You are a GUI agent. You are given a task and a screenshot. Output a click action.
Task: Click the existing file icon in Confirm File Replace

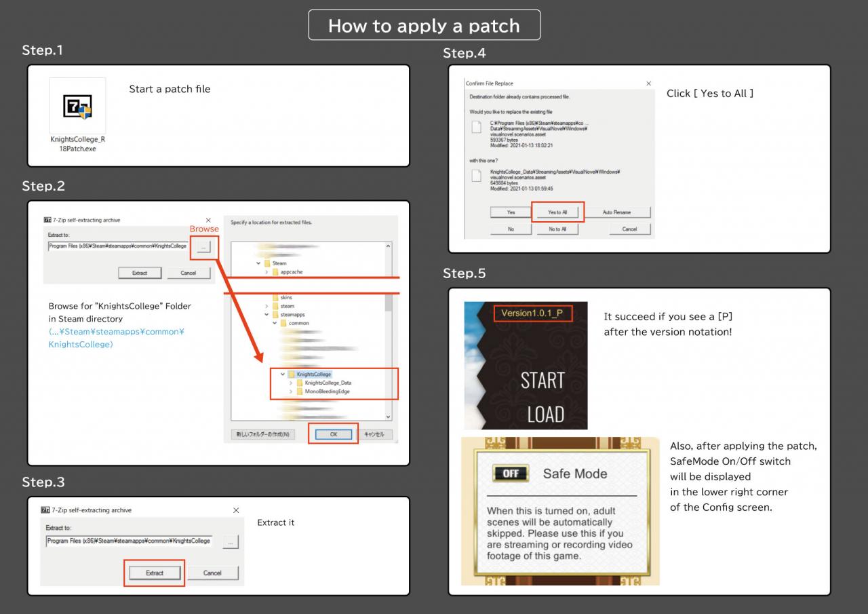(x=476, y=128)
